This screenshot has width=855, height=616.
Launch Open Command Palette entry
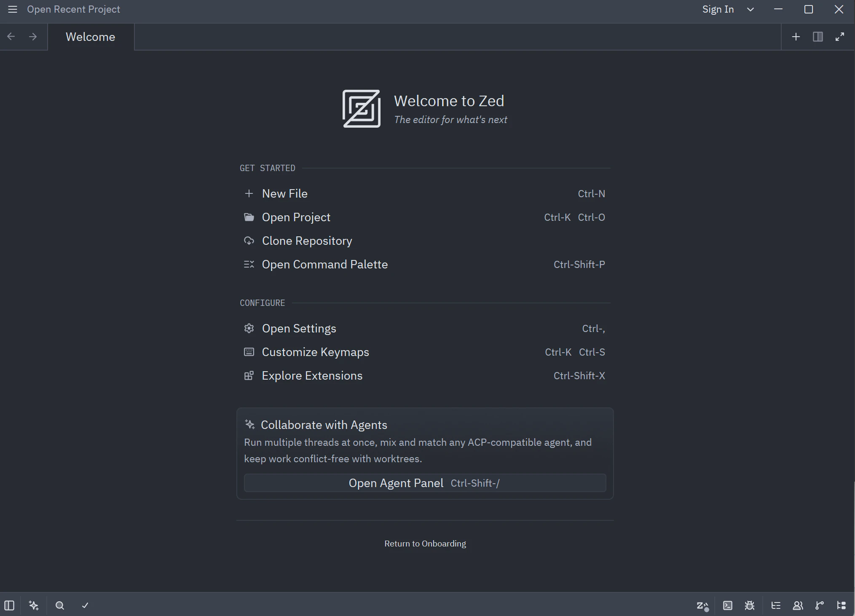point(425,264)
